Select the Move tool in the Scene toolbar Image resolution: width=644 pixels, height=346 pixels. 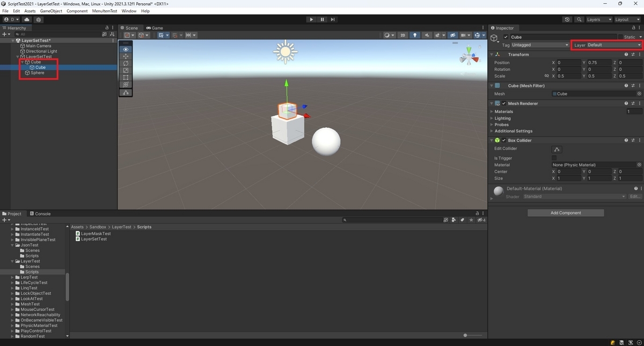coord(126,56)
